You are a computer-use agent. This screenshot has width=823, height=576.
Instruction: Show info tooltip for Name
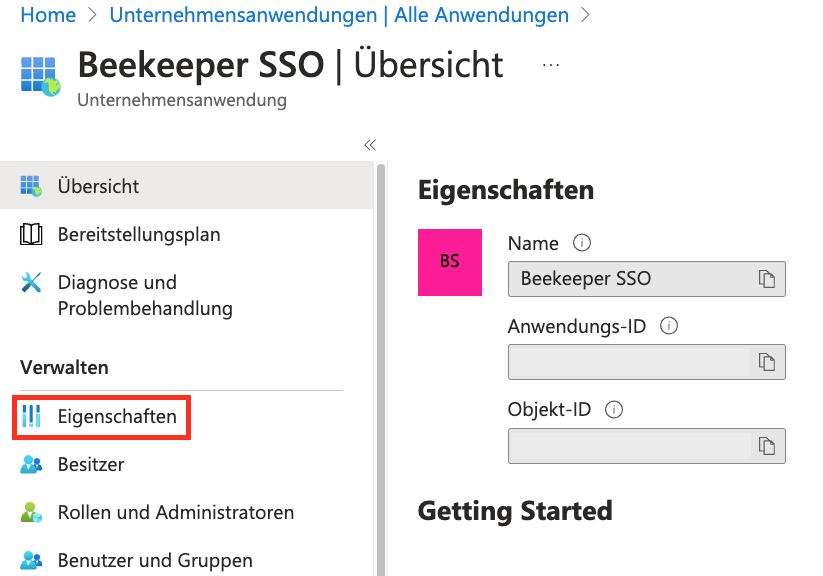click(582, 243)
